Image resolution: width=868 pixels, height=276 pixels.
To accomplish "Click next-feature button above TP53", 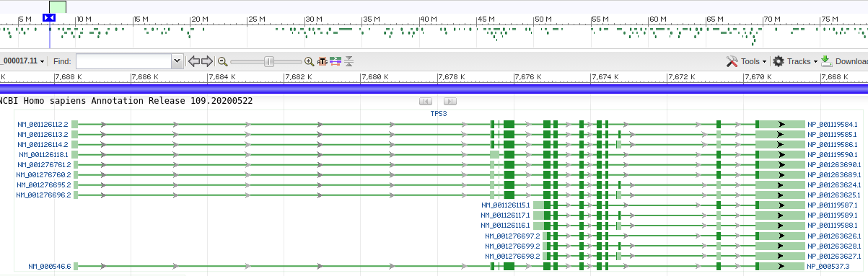I will click(450, 102).
